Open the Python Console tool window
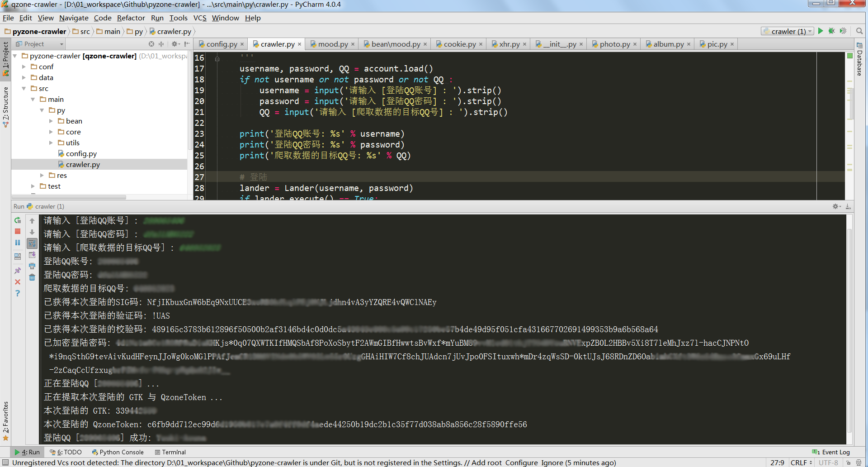This screenshot has width=868, height=467. [x=118, y=452]
